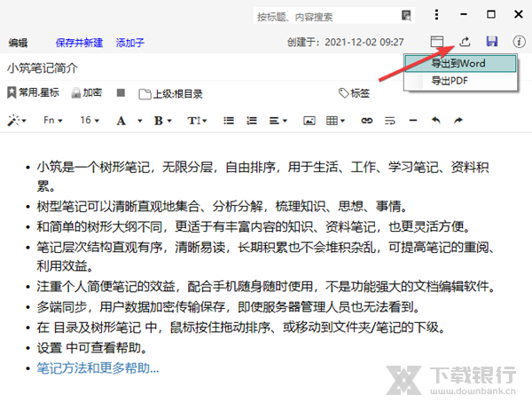Click bullet text starting 和简单的树形大纲不同
Viewport: 532px width, 403px height.
tap(254, 226)
